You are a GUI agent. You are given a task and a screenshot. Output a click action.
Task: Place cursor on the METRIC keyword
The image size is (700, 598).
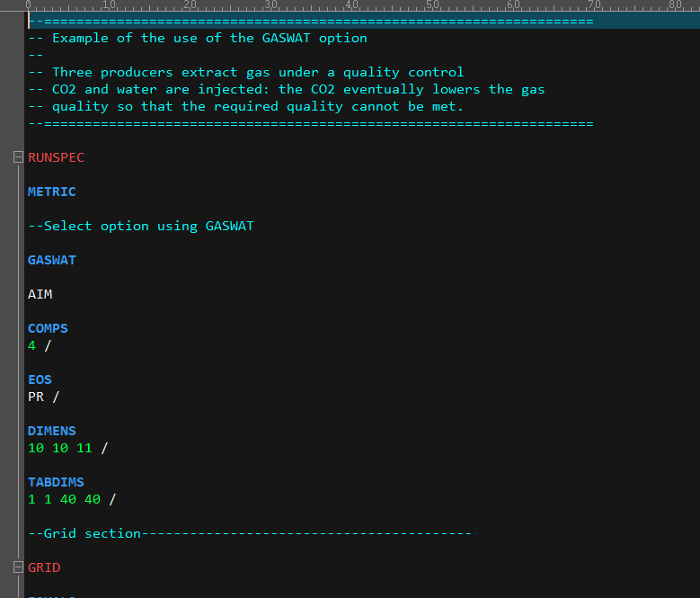(x=51, y=192)
